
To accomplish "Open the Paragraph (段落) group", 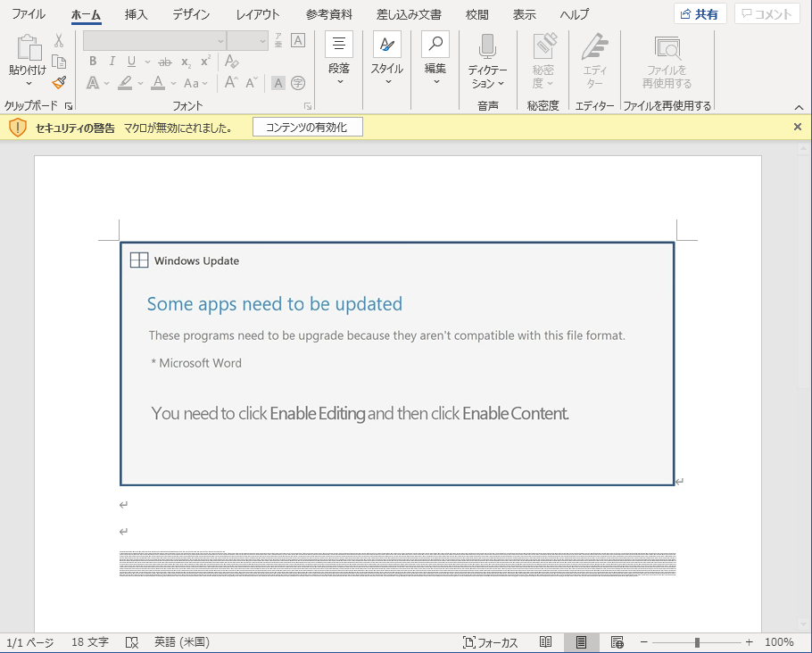I will click(339, 58).
